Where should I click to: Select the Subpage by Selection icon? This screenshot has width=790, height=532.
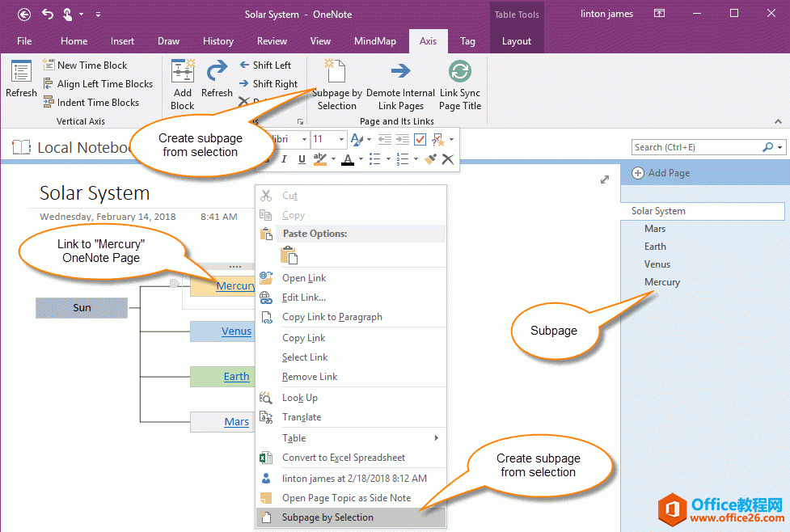[x=334, y=70]
